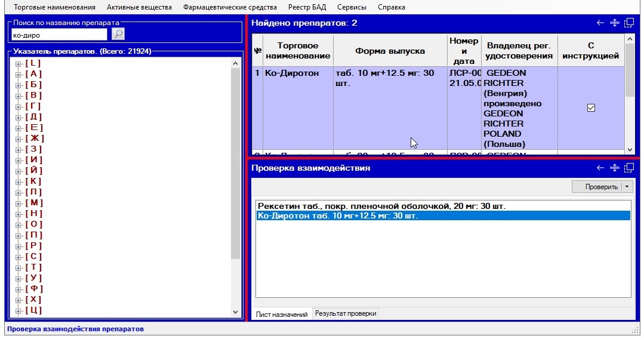Select Рексетин in the prescription list
Image resolution: width=644 pixels, height=339 pixels.
tap(381, 206)
